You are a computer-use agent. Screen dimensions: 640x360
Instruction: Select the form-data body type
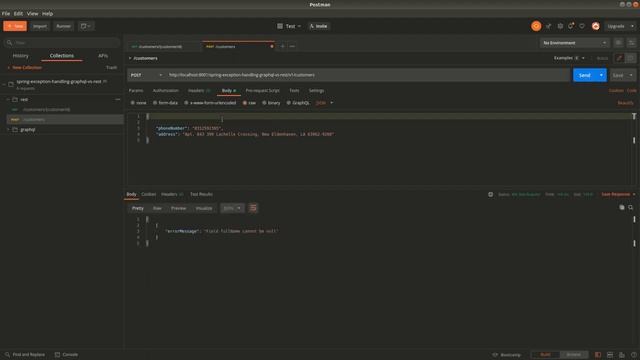[x=165, y=103]
